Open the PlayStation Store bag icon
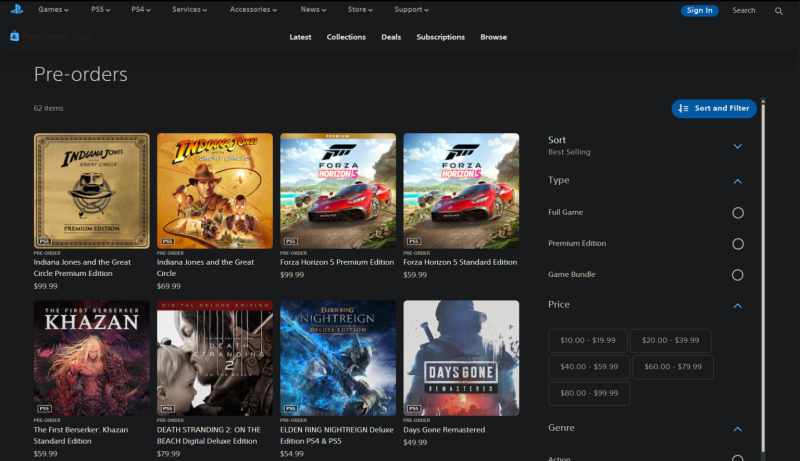The image size is (800, 461). click(x=14, y=36)
